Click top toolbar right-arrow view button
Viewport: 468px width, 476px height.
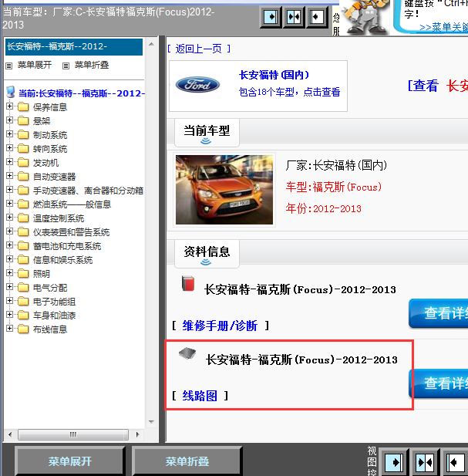point(271,17)
